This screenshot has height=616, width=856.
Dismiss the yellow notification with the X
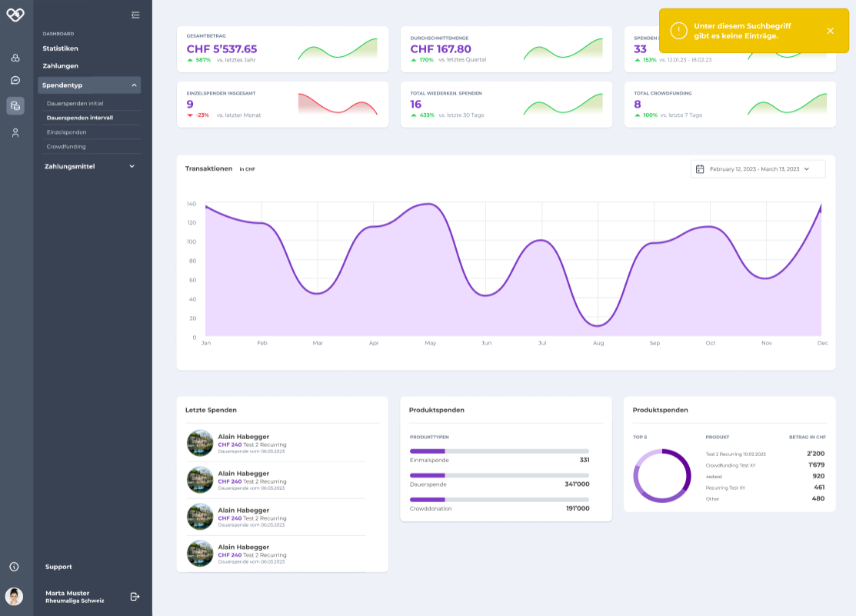(x=829, y=32)
